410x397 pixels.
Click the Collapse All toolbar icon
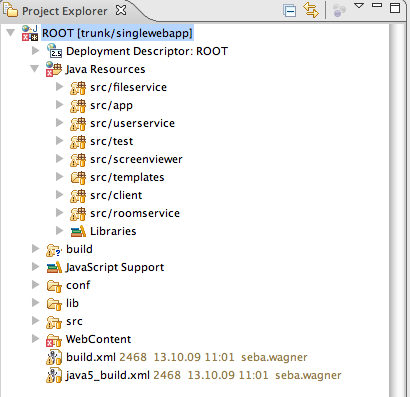[x=289, y=11]
